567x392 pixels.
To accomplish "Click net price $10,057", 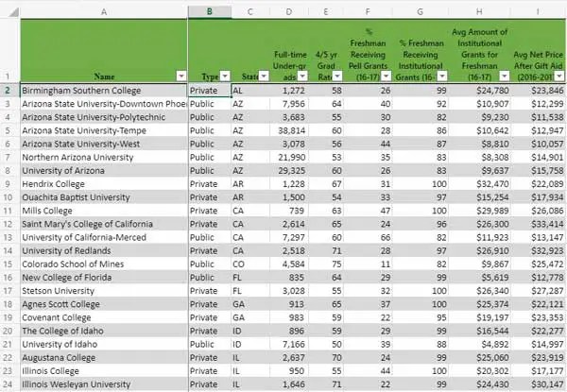I will point(539,144).
